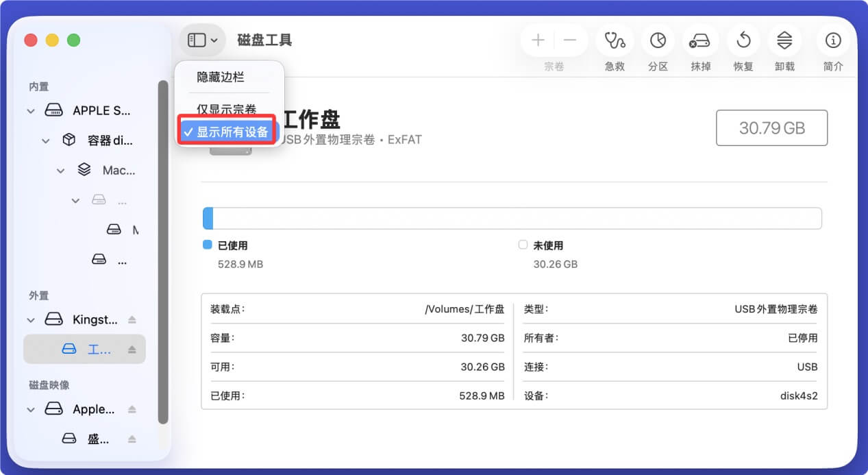Select the 恢复 restore icon
Screen dimensions: 868x475
click(743, 40)
